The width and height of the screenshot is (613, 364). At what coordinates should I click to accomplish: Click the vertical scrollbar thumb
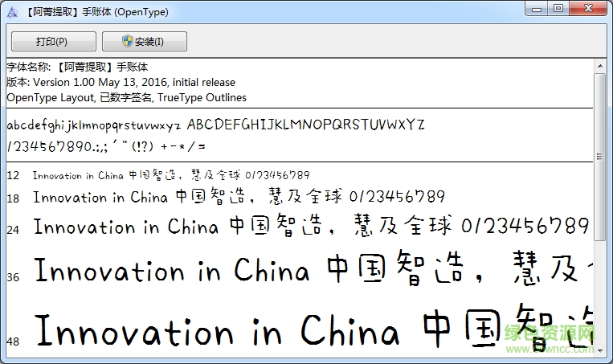click(600, 157)
